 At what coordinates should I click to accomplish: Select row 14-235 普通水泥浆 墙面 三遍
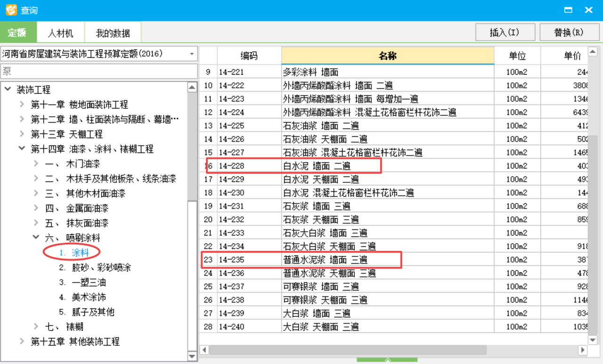(394, 260)
